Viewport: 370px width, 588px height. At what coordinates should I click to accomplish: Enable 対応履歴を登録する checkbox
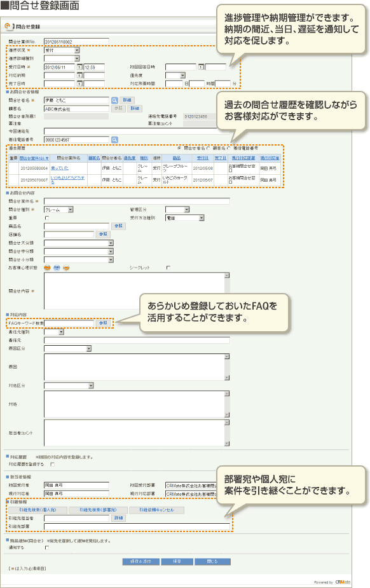53,464
